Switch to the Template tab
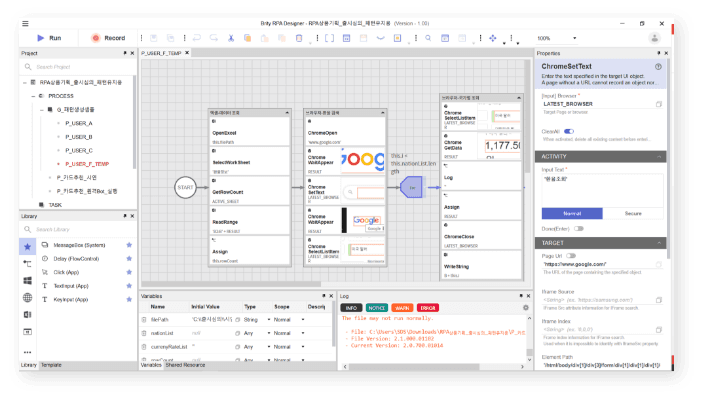 [51, 365]
